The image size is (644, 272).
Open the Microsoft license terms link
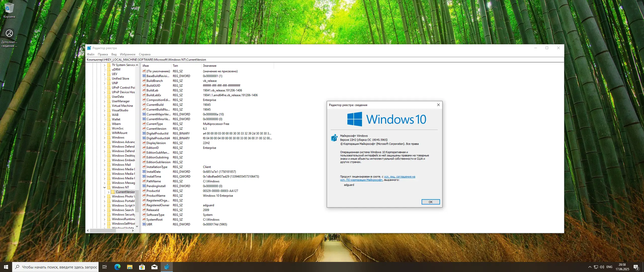click(399, 177)
